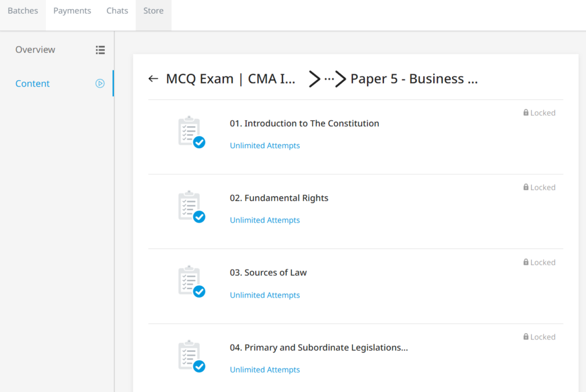Switch to the Payments tab
This screenshot has height=392, width=586.
72,10
